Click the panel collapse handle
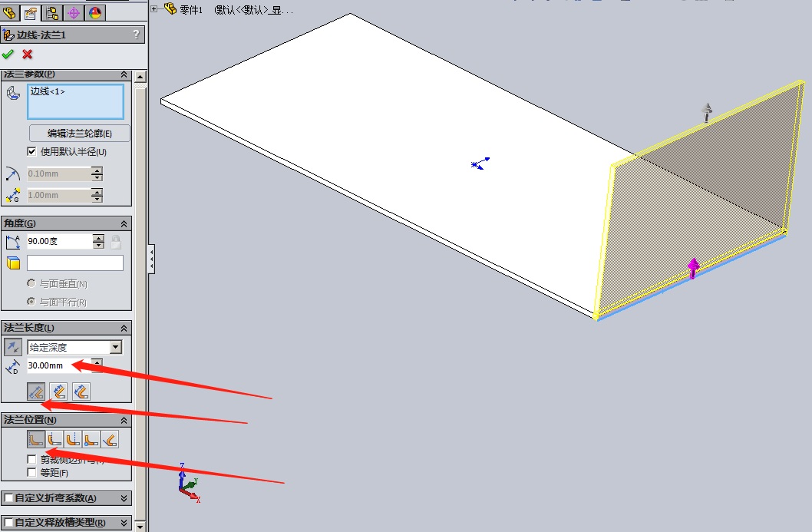 (151, 259)
